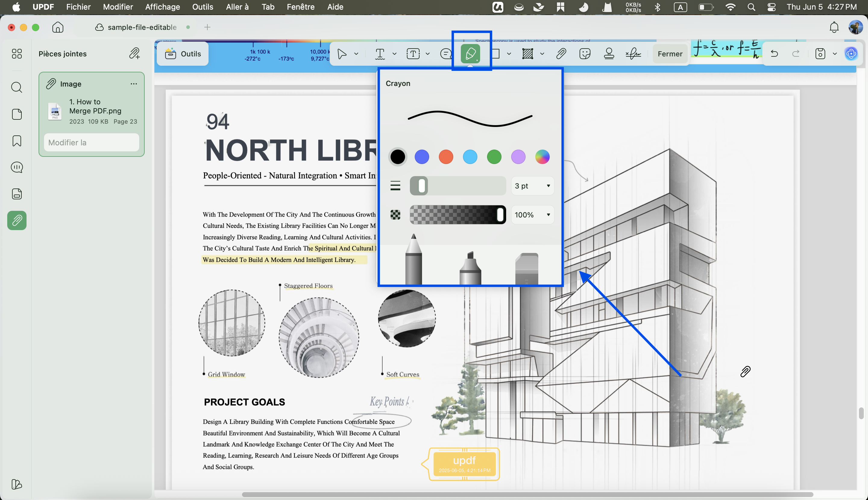This screenshot has height=500, width=868.
Task: Open the Affichage menu
Action: (x=162, y=7)
